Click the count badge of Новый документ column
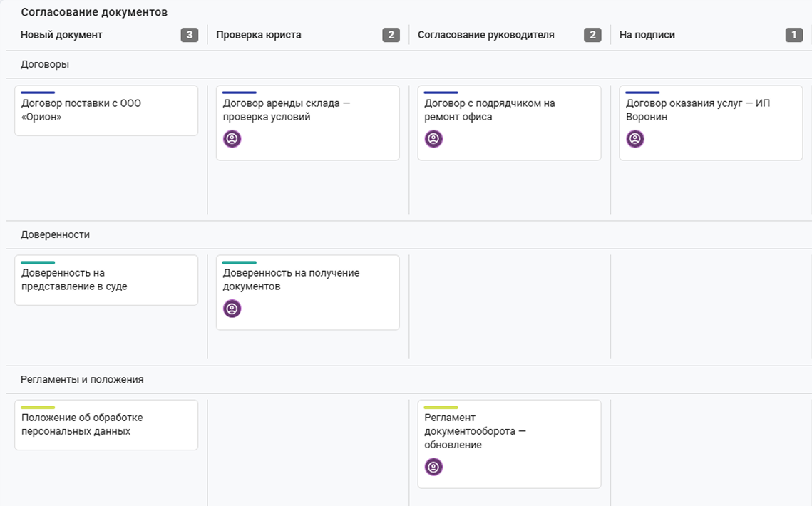812x506 pixels. (190, 35)
